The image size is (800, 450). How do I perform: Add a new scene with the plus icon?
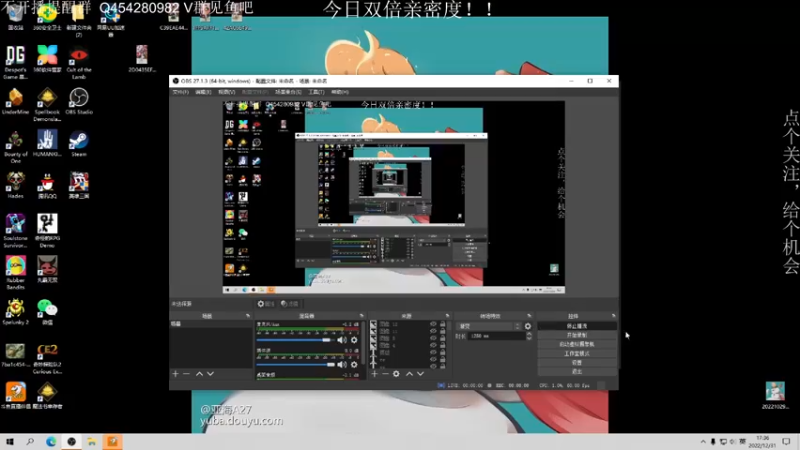pos(176,374)
